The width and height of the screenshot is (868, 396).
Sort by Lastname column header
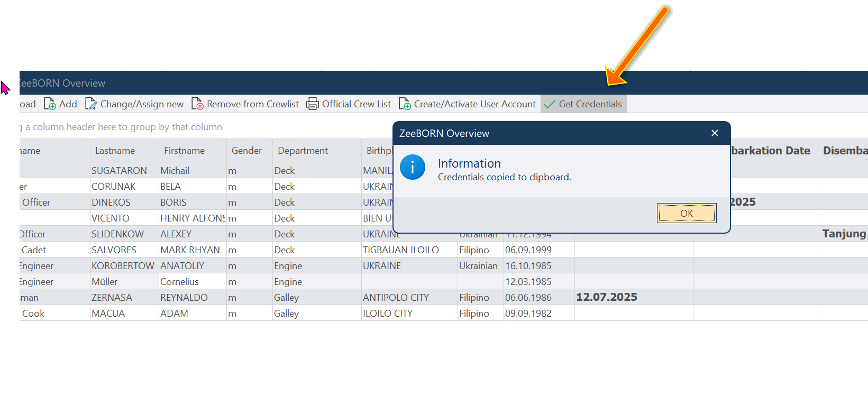tap(124, 151)
